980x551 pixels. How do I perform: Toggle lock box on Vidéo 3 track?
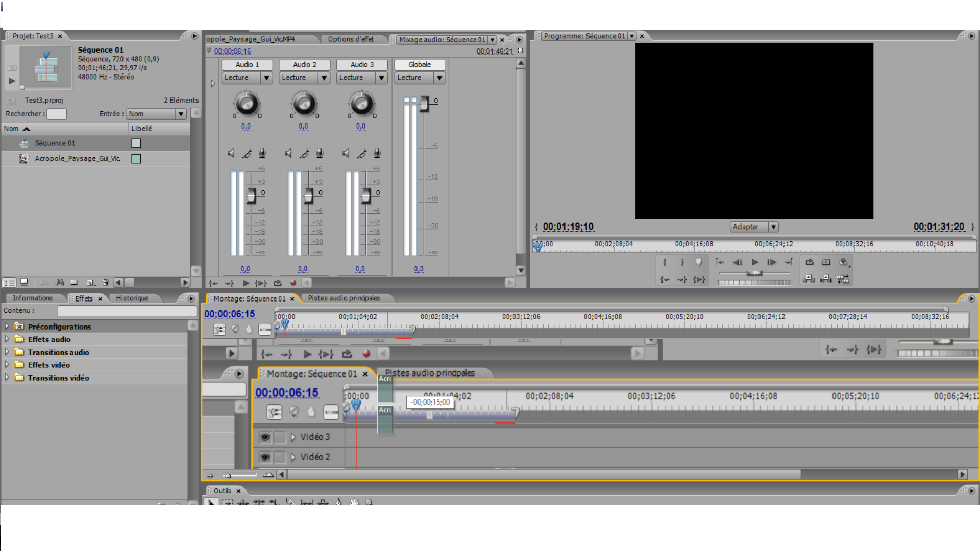click(279, 437)
